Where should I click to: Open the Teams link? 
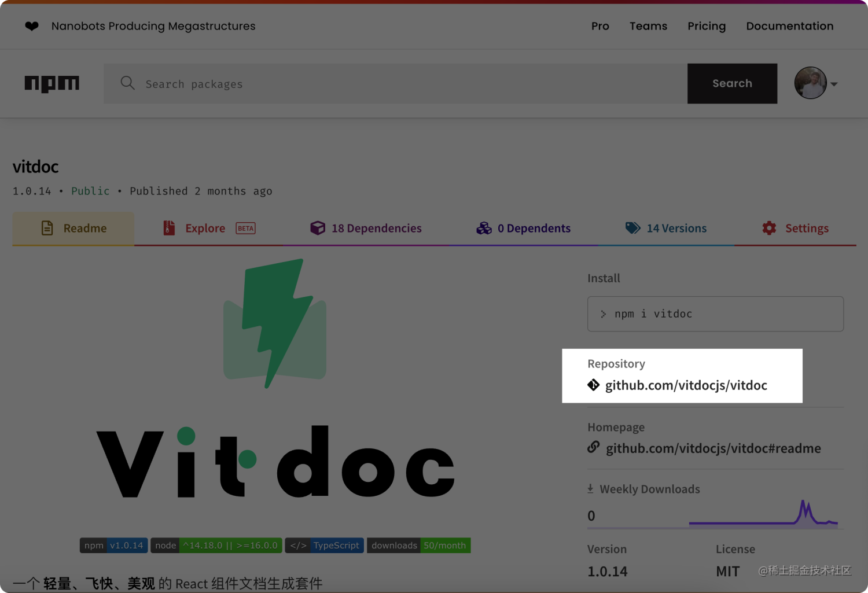pyautogui.click(x=648, y=26)
